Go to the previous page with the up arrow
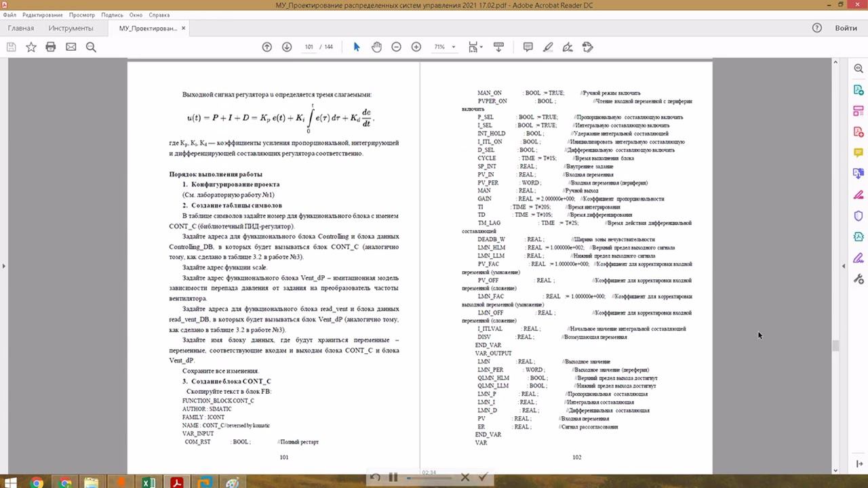This screenshot has width=868, height=488. [267, 47]
